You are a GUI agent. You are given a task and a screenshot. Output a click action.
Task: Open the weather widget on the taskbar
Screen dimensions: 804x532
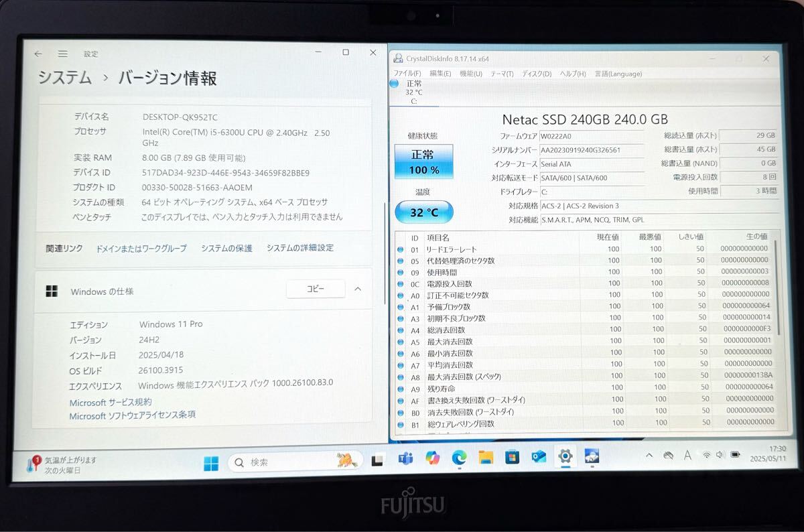62,465
